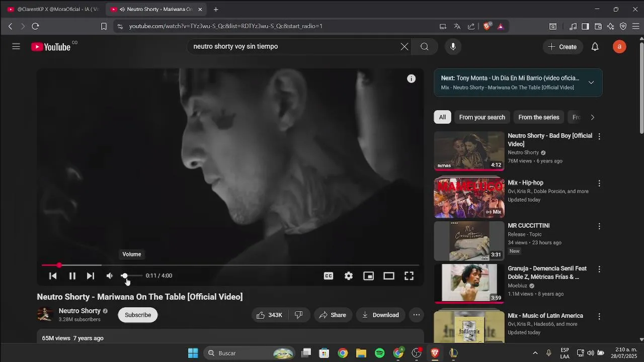This screenshot has height=362, width=644.
Task: Bookmark this page
Action: click(104, 26)
